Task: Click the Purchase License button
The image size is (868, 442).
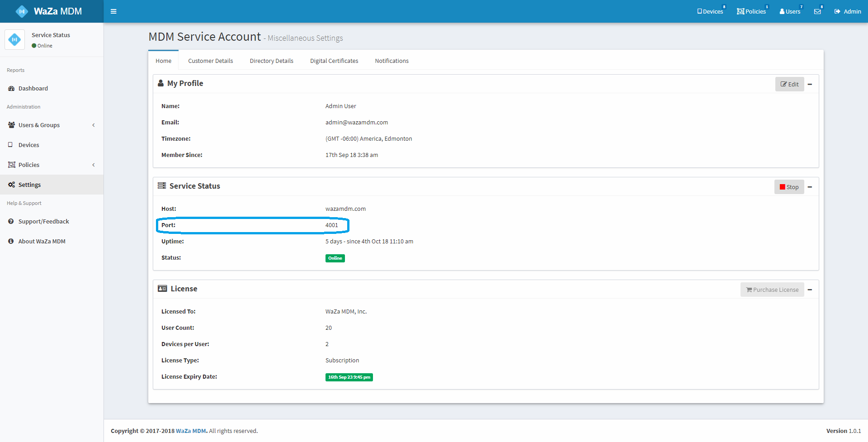Action: [x=772, y=290]
